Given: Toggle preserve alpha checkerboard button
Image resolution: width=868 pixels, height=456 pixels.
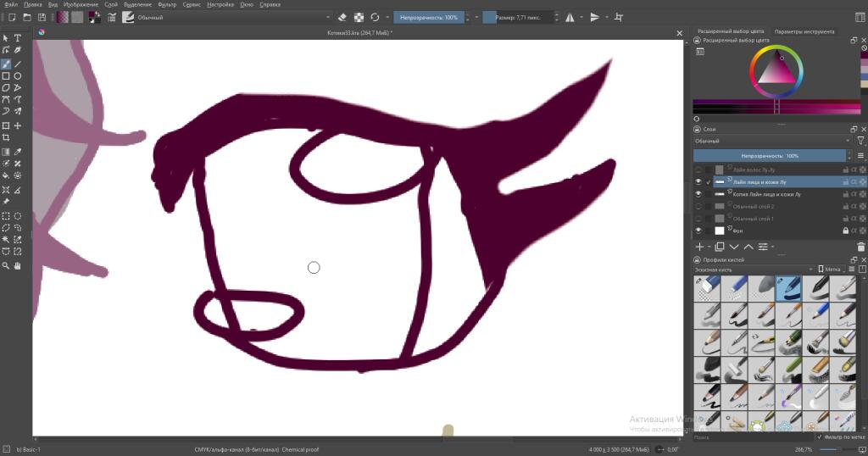Looking at the screenshot, I should 359,18.
